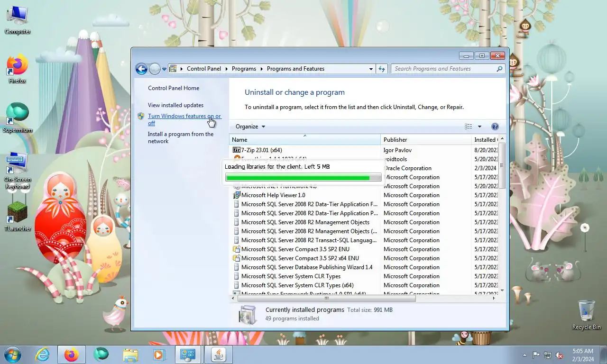The image size is (607, 364).
Task: Expand the address bar history dropdown
Action: point(371,69)
